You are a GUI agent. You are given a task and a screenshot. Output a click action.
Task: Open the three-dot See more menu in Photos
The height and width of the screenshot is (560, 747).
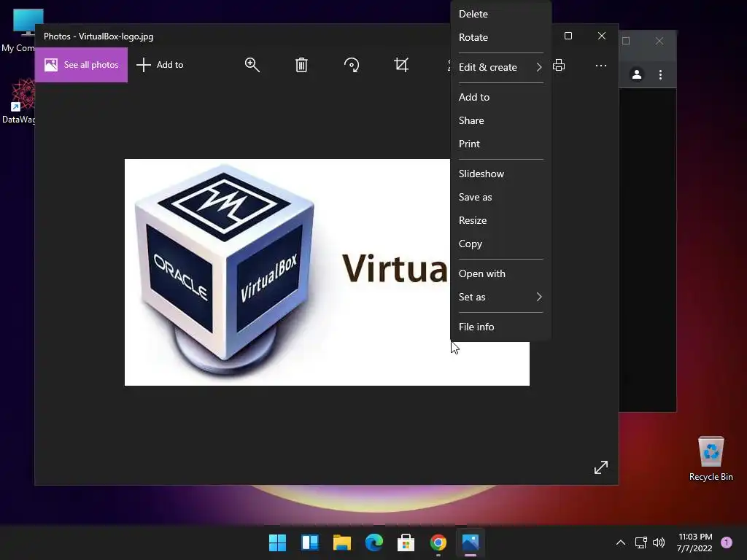601,65
